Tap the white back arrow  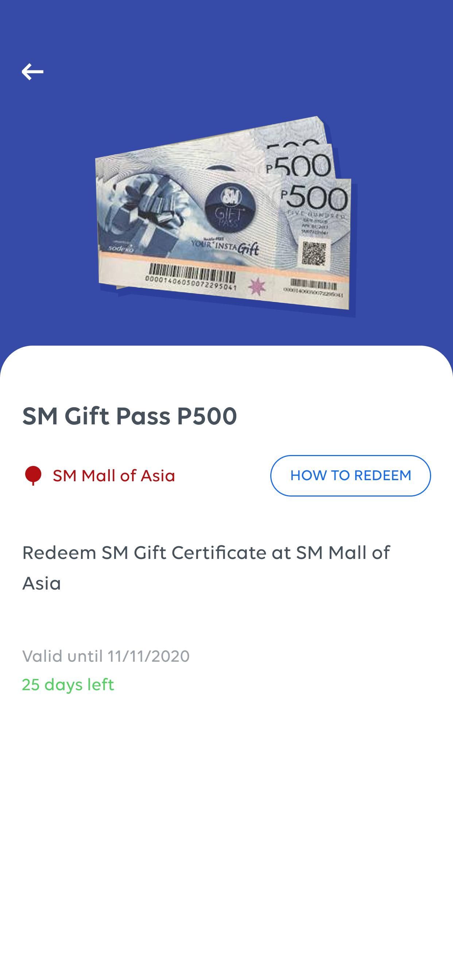(x=32, y=72)
